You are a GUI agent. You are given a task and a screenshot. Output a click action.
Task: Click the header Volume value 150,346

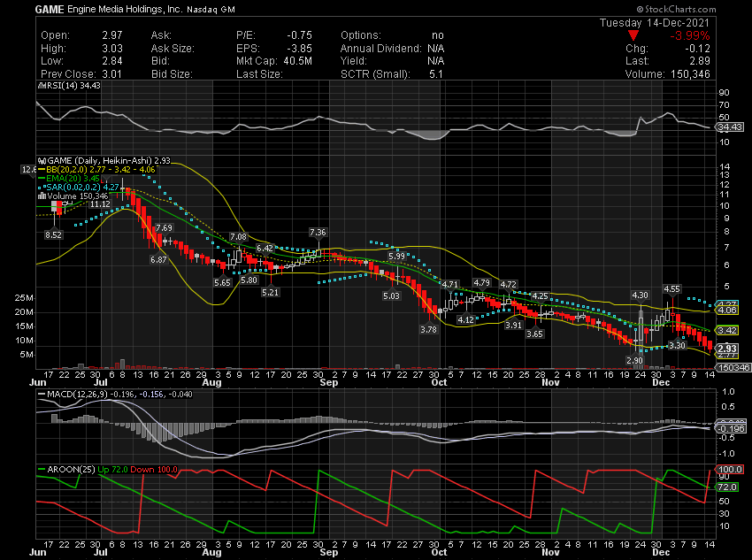pos(690,73)
